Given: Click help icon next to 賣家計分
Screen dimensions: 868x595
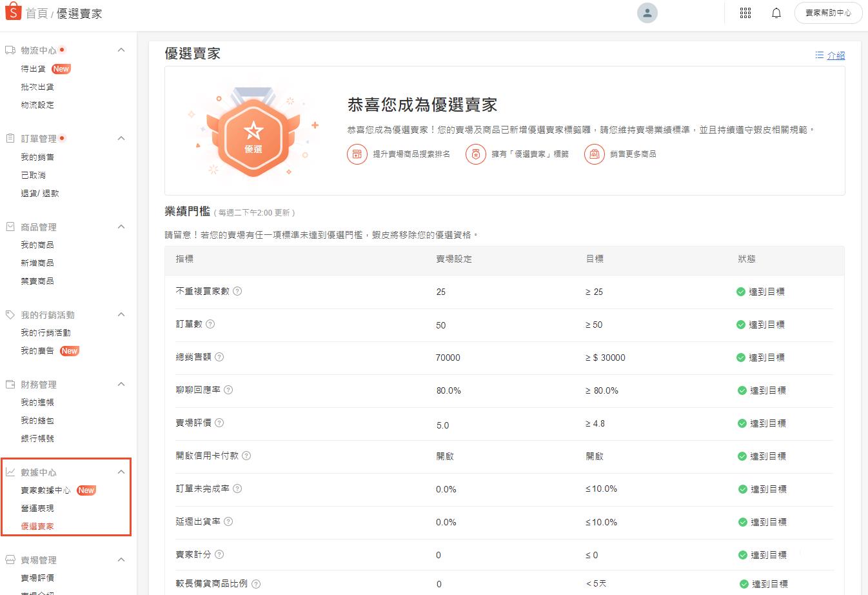Looking at the screenshot, I should tap(219, 554).
